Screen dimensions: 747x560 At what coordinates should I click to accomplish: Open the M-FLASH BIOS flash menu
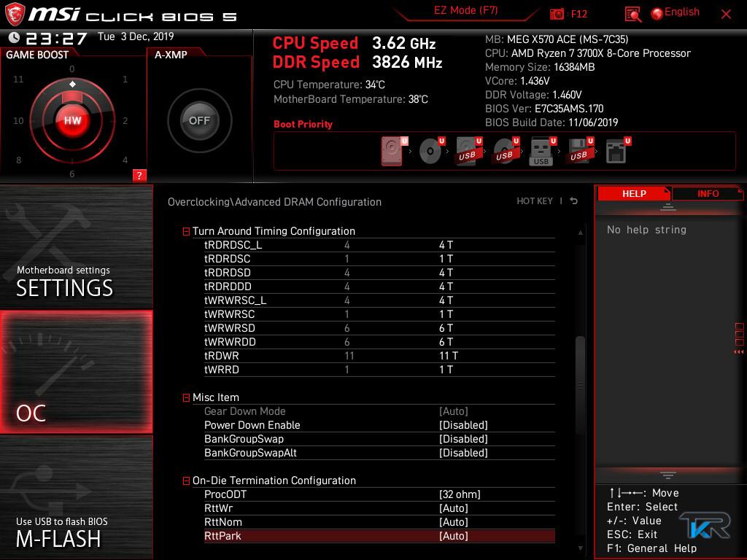76,497
